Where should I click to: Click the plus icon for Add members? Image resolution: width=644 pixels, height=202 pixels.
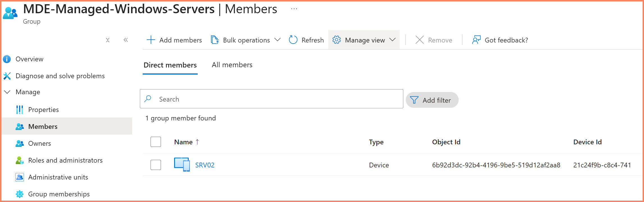tap(151, 40)
